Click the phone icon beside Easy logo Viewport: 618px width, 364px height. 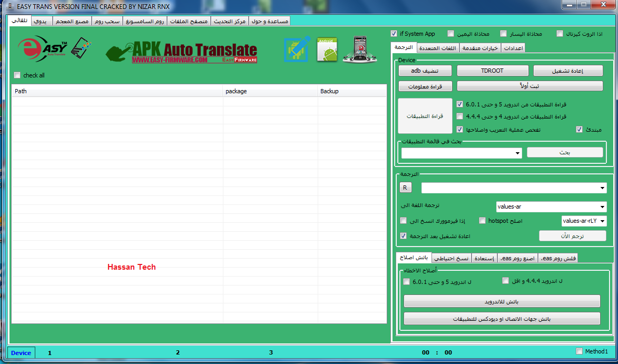[x=81, y=48]
